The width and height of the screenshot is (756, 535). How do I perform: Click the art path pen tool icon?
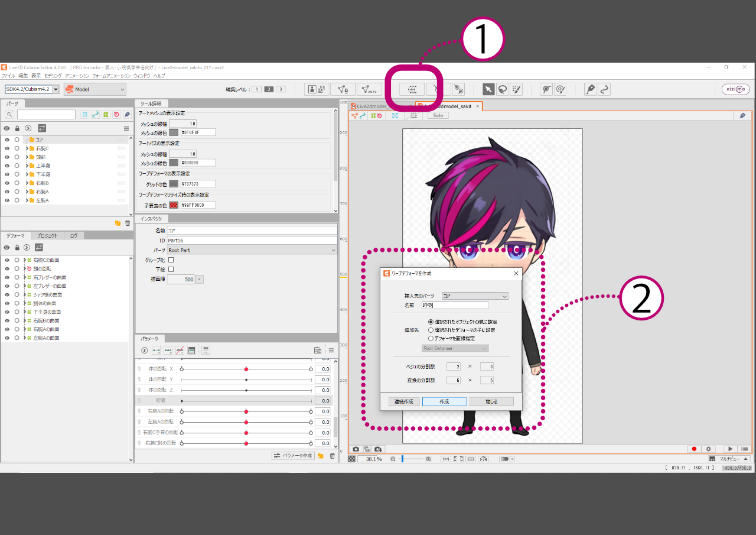590,89
